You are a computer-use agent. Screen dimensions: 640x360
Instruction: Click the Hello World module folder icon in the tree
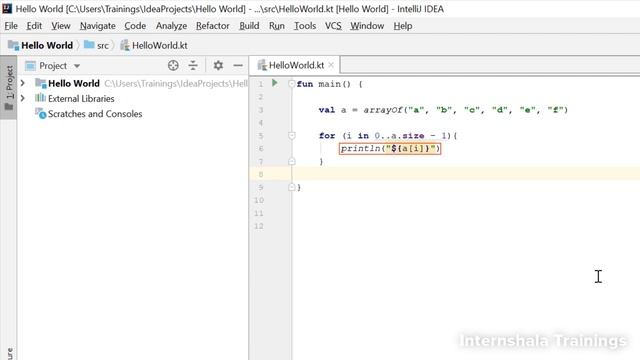(40, 83)
